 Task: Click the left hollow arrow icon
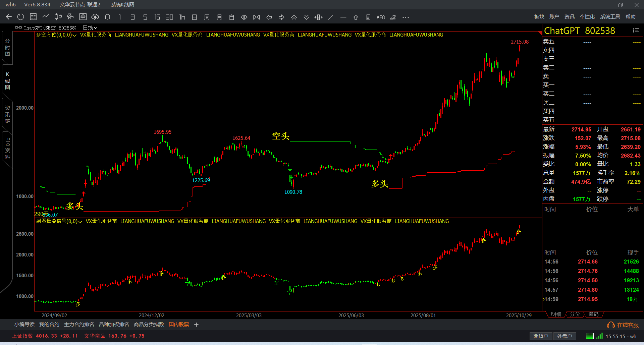point(269,17)
